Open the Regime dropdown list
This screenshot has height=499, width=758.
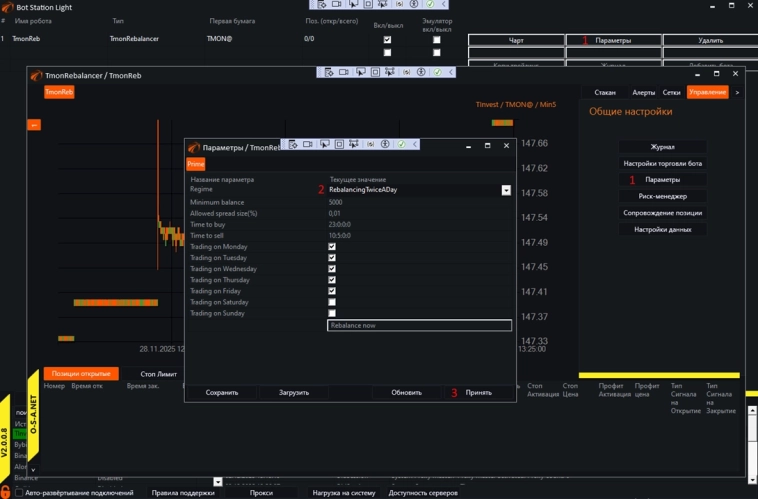point(506,190)
